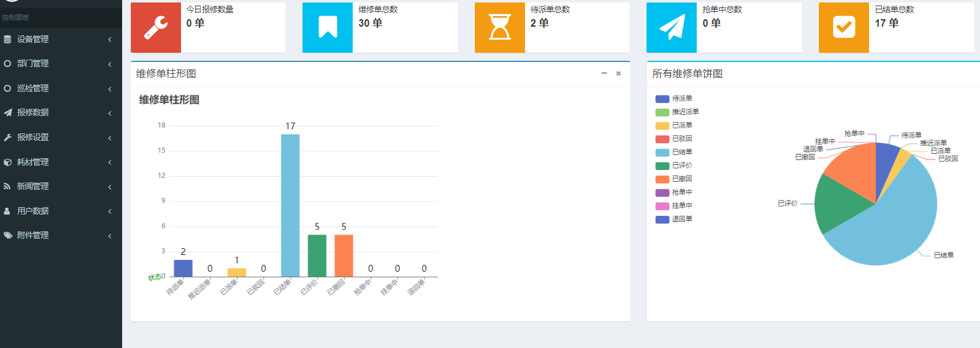This screenshot has height=348, width=980.
Task: Click the tall 已结单 bar showing 17
Action: click(x=290, y=205)
